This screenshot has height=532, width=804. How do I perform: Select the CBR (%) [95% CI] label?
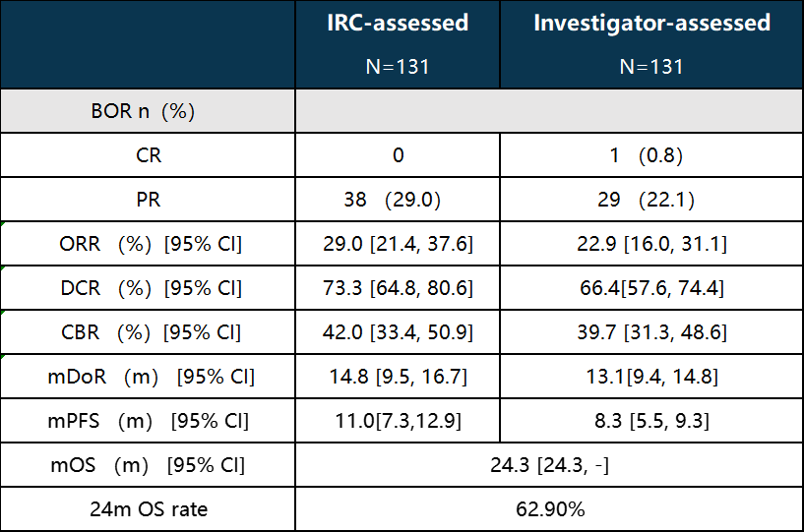coord(151,332)
